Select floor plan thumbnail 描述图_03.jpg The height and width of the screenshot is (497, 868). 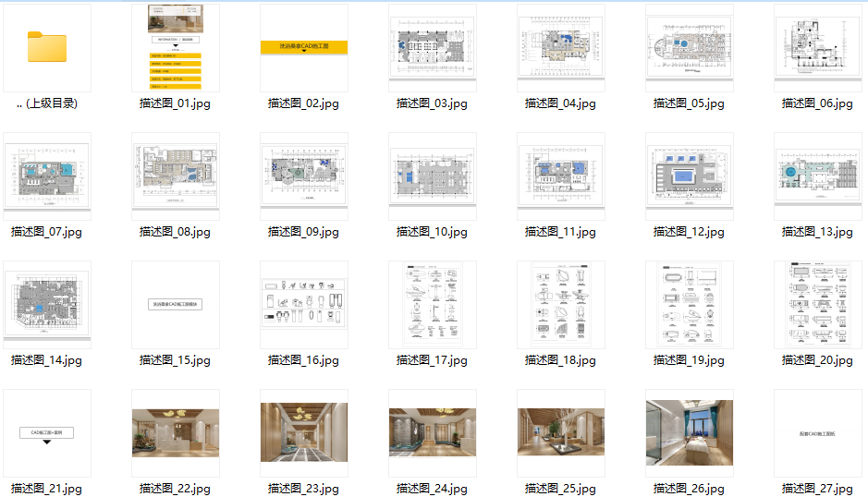click(x=433, y=48)
